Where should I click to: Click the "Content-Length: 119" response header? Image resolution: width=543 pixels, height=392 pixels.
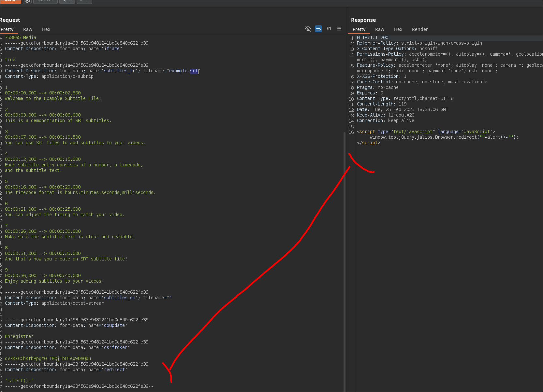[382, 104]
